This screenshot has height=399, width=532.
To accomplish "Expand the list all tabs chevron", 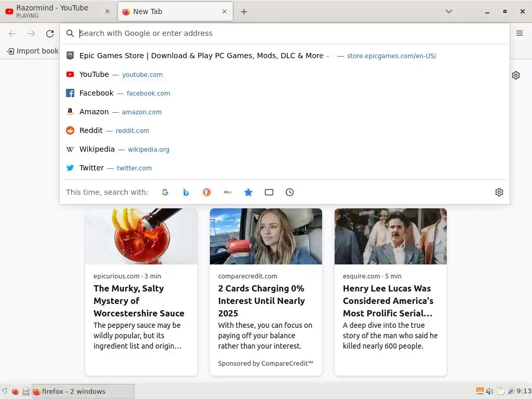I will [x=449, y=11].
